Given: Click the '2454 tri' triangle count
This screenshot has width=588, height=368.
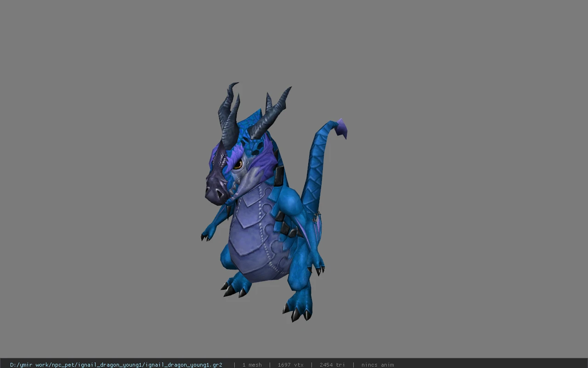Looking at the screenshot, I should pos(332,365).
